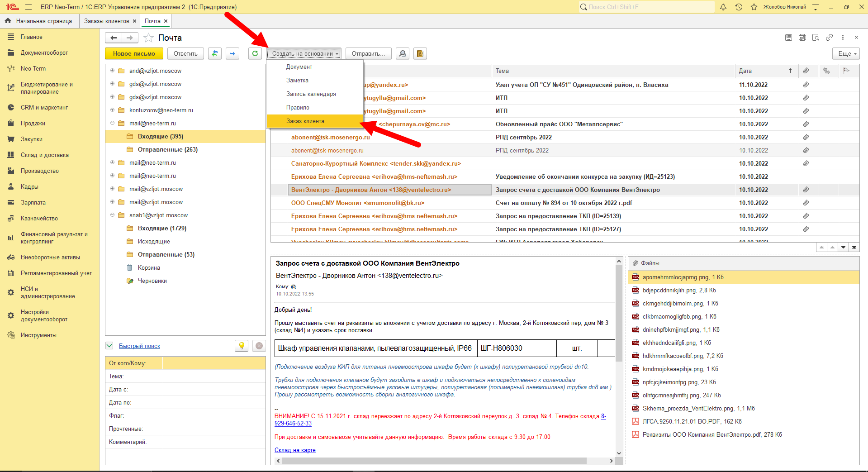Copy link using chain icon
This screenshot has height=472, width=868.
(829, 38)
